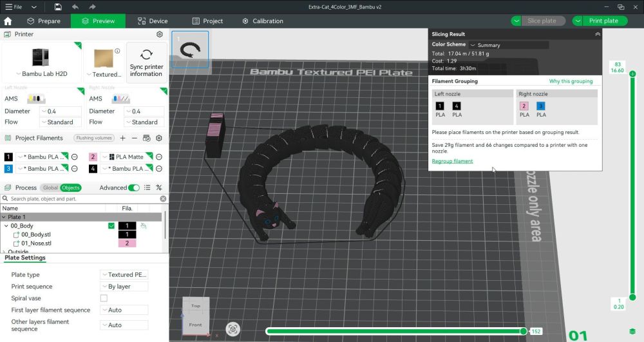The image size is (644, 342).
Task: Open printer settings gear icon
Action: pos(160,34)
